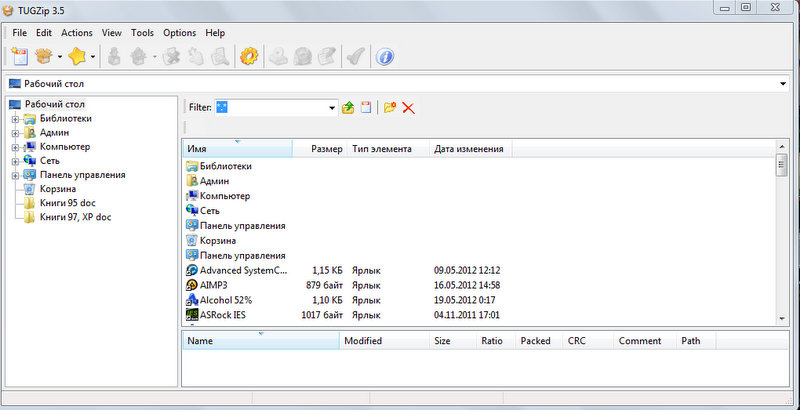Screen dimensions: 800x410
Task: Sort archive list by CRC column
Action: (588, 341)
